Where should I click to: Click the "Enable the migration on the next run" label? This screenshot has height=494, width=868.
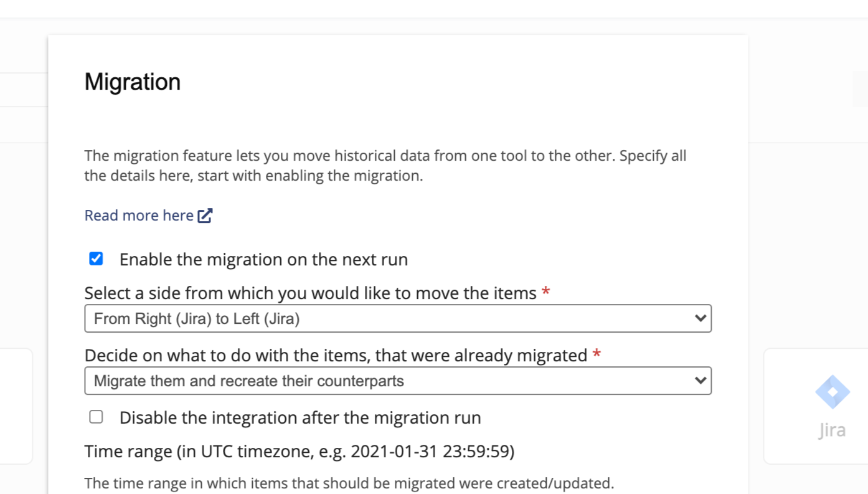(263, 260)
